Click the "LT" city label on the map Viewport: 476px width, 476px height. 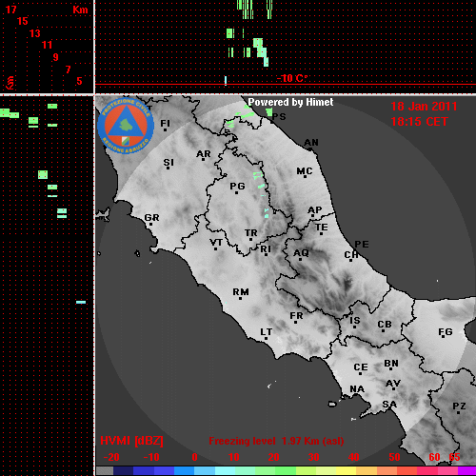pyautogui.click(x=267, y=332)
